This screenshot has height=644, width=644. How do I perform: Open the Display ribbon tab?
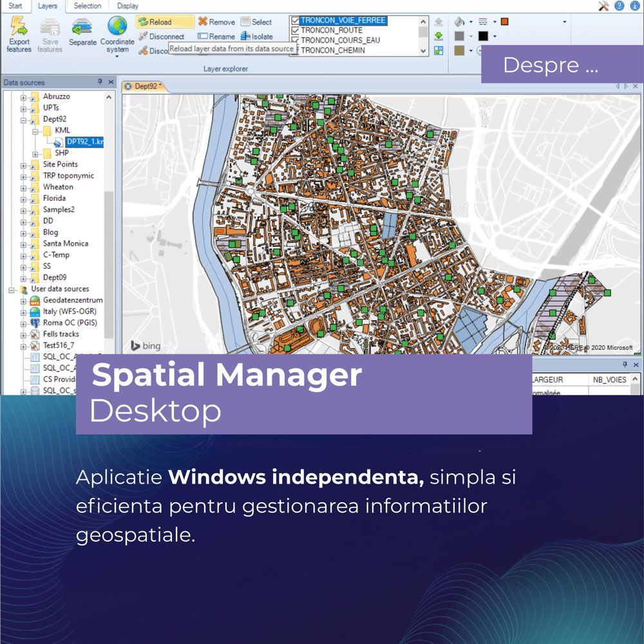pyautogui.click(x=128, y=6)
